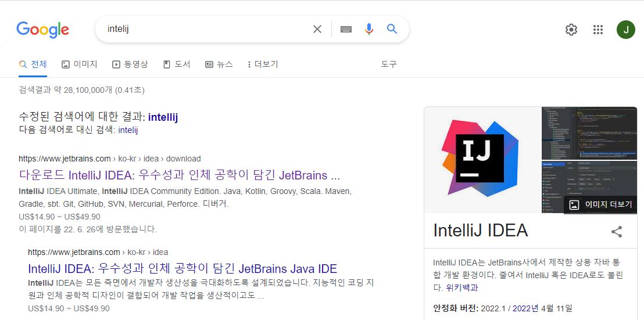The height and width of the screenshot is (320, 644).
Task: Open the 위키백과 link
Action: click(x=462, y=288)
